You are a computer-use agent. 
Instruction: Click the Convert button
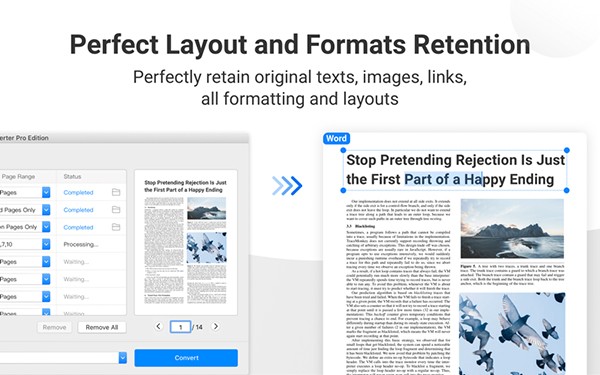click(186, 358)
